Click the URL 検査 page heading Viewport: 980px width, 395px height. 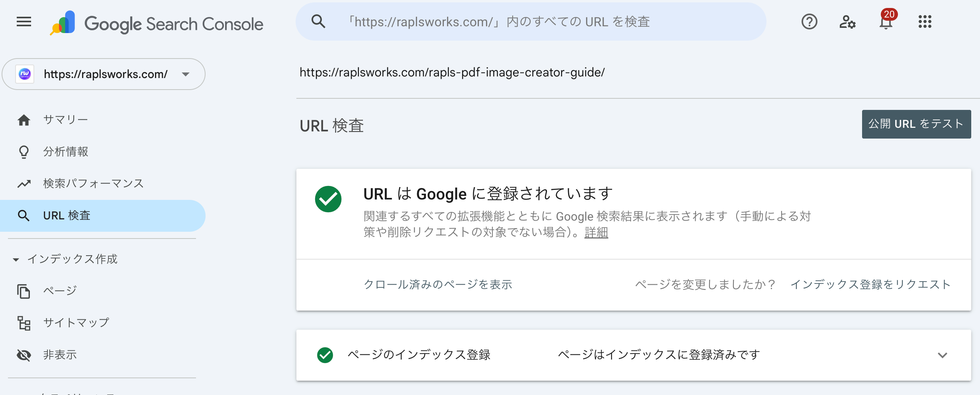(331, 126)
